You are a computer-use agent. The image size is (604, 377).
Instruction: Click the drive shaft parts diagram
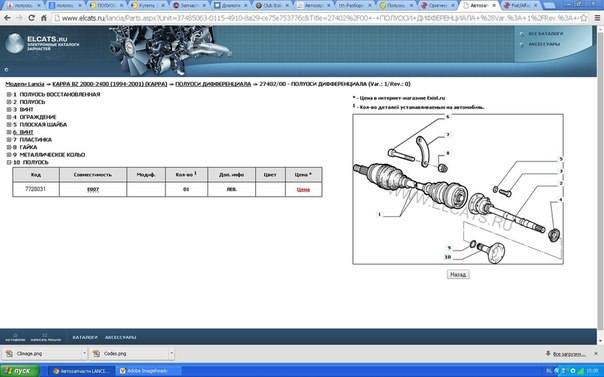458,189
